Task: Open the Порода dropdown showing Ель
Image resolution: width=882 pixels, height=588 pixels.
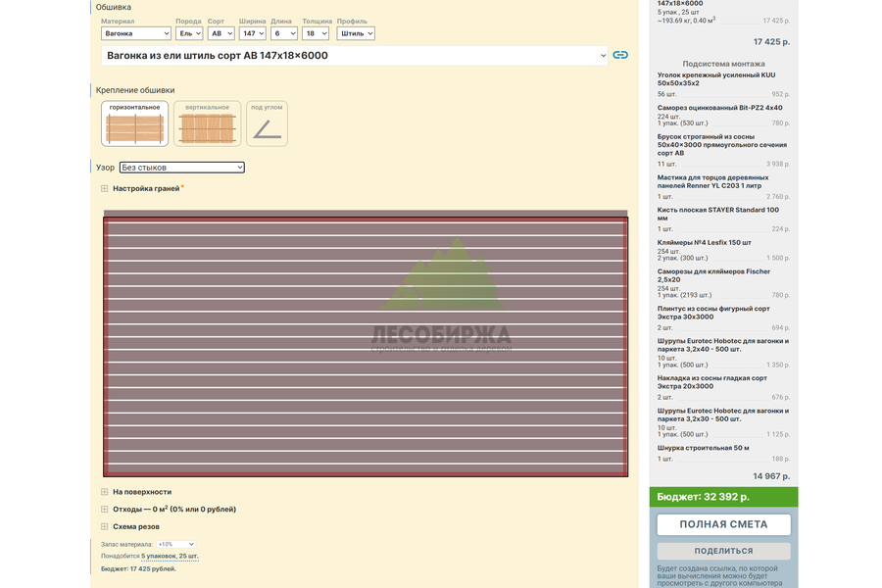Action: 189,33
